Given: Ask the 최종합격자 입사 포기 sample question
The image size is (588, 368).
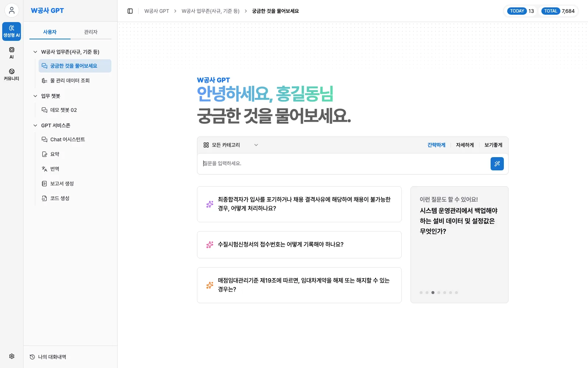Looking at the screenshot, I should 299,204.
